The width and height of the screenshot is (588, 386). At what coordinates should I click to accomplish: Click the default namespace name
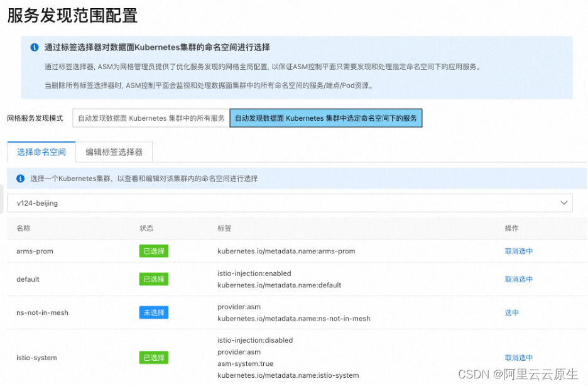point(28,280)
